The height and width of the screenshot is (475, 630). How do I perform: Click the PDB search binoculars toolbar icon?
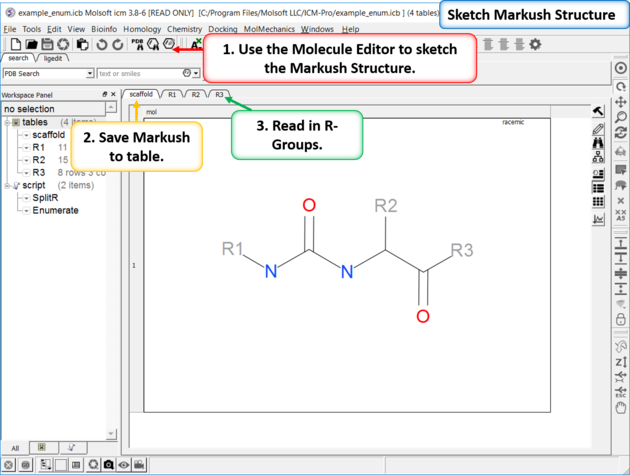coord(137,45)
